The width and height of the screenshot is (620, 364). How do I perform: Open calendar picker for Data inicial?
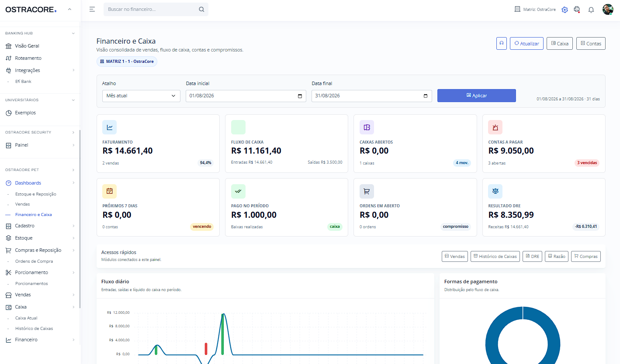click(300, 96)
